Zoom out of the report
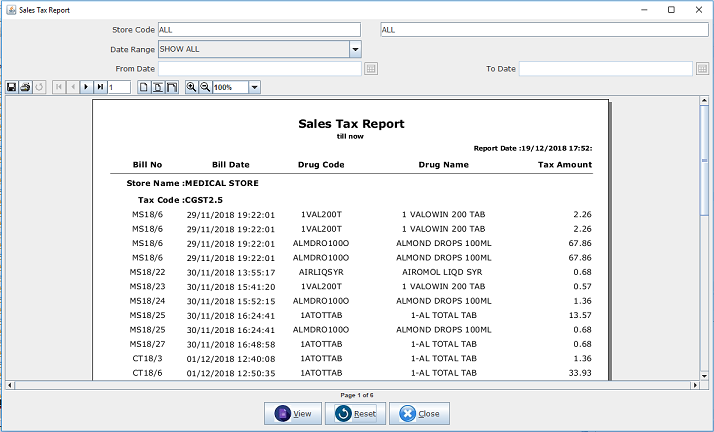Viewport: 714px width, 432px height. [205, 88]
